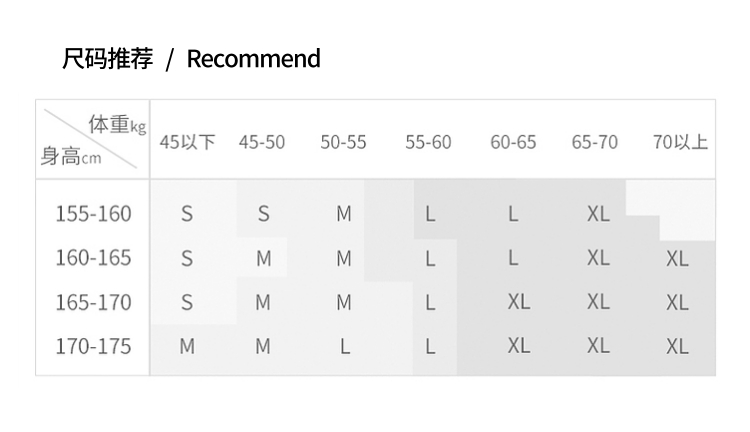Click the 155-160 height row label
Image resolution: width=750 pixels, height=432 pixels.
[x=93, y=213]
